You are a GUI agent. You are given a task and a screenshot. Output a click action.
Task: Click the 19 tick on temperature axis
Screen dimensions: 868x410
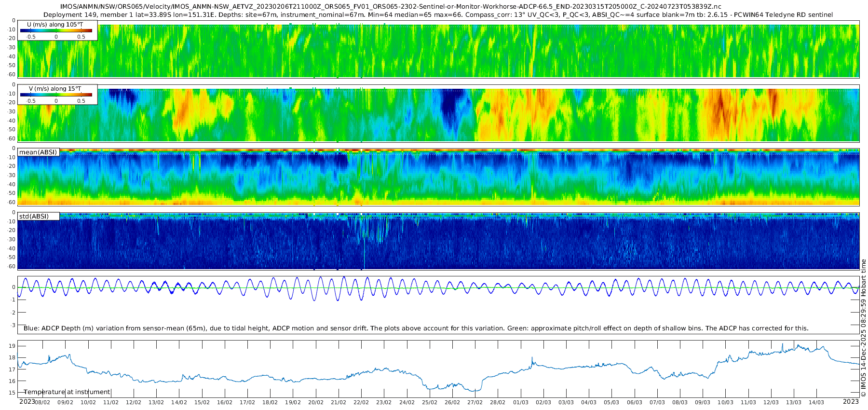pyautogui.click(x=12, y=346)
